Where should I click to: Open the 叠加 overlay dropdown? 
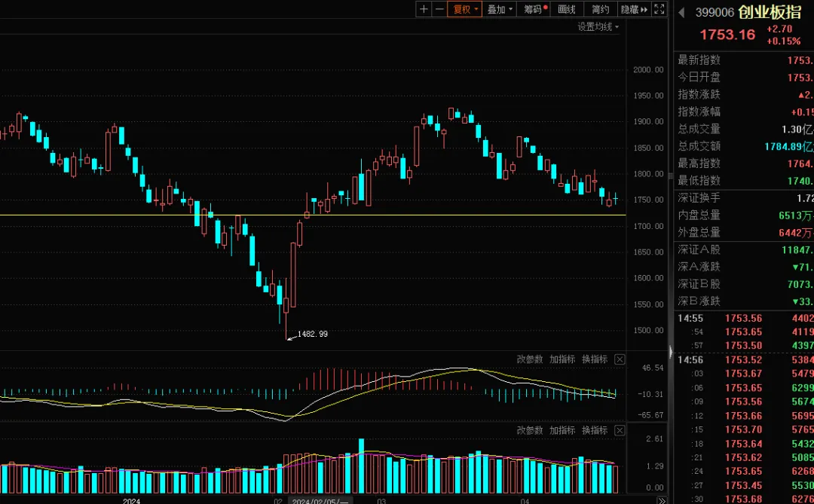click(x=500, y=9)
